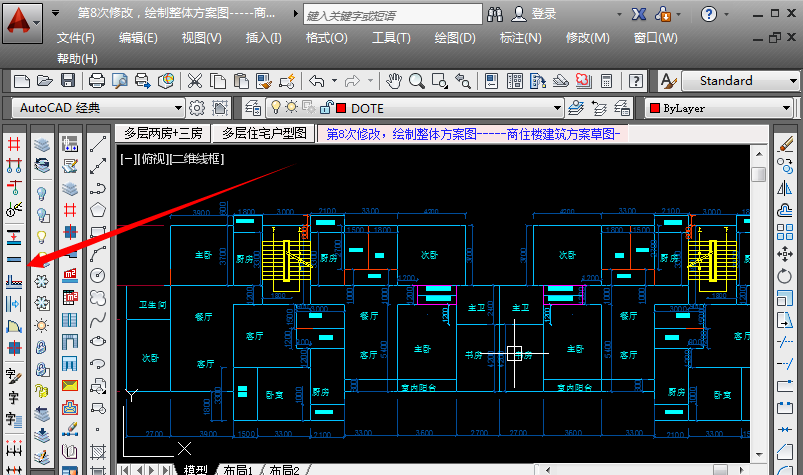Switch to the 布局1 layout tab

pyautogui.click(x=236, y=469)
